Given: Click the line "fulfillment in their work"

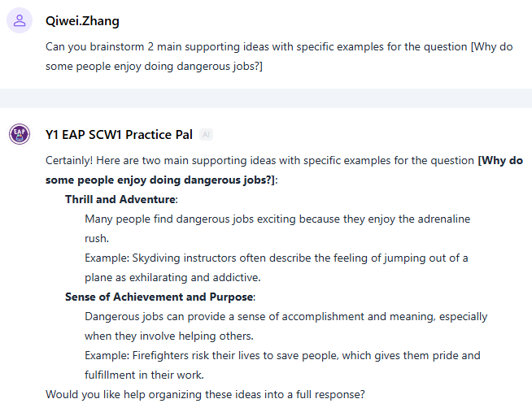Looking at the screenshot, I should click(144, 375).
